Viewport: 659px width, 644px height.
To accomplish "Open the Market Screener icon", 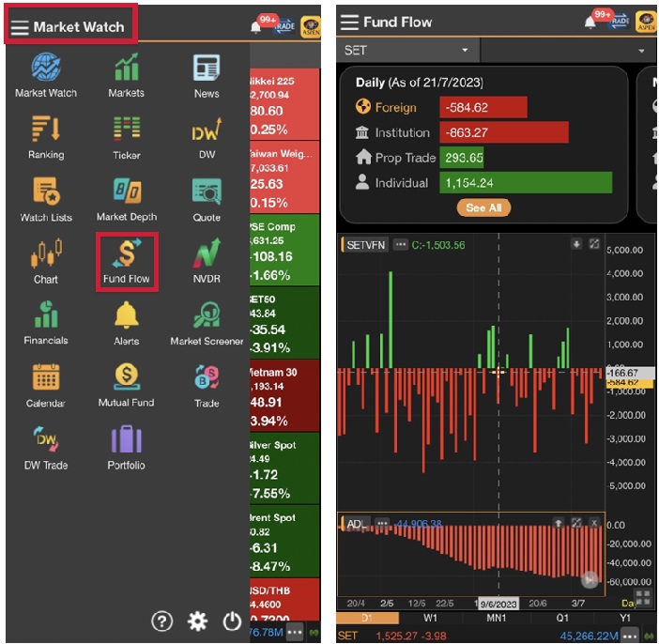I will pos(207,314).
